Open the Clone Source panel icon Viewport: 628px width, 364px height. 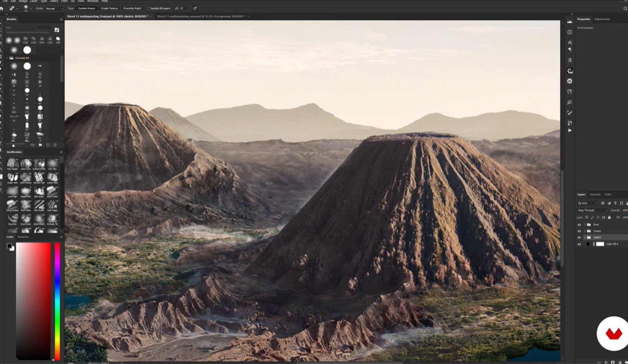(570, 123)
